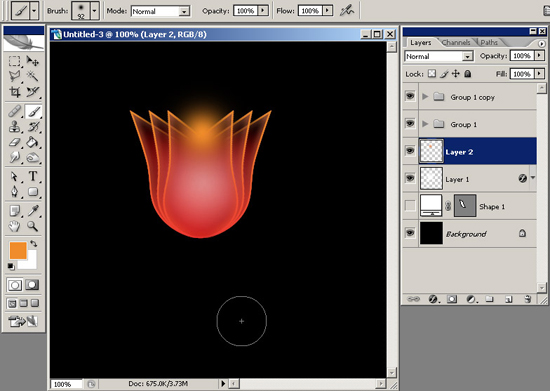Click the white background color swatch
This screenshot has height=391, width=550.
pos(31,263)
